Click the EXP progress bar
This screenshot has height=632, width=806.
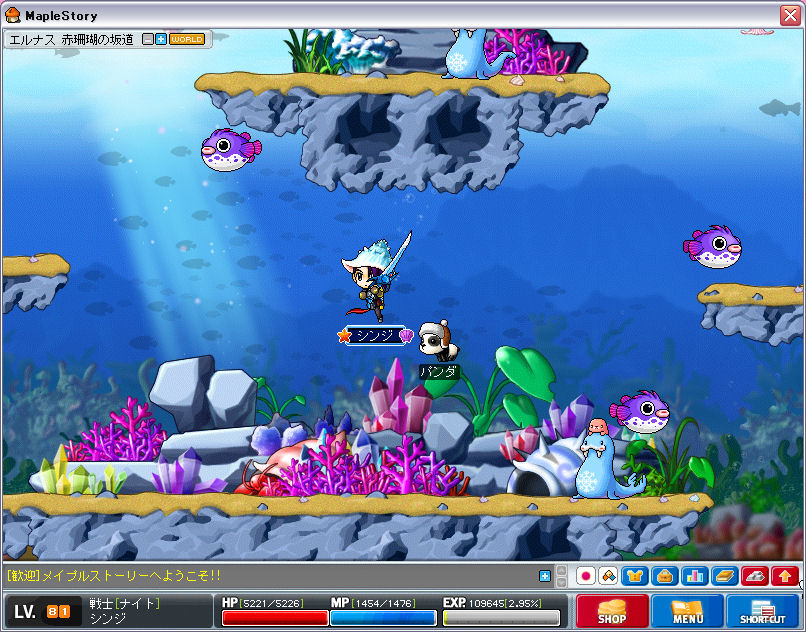[x=501, y=618]
